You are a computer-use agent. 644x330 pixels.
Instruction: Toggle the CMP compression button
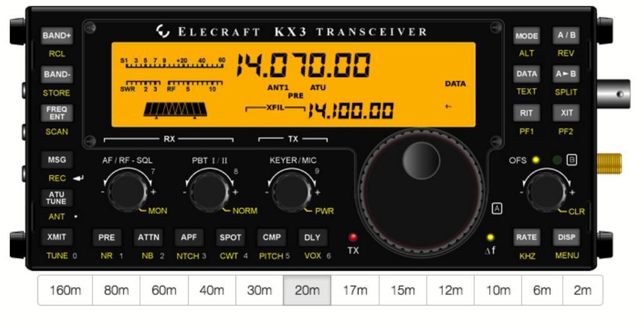click(272, 237)
